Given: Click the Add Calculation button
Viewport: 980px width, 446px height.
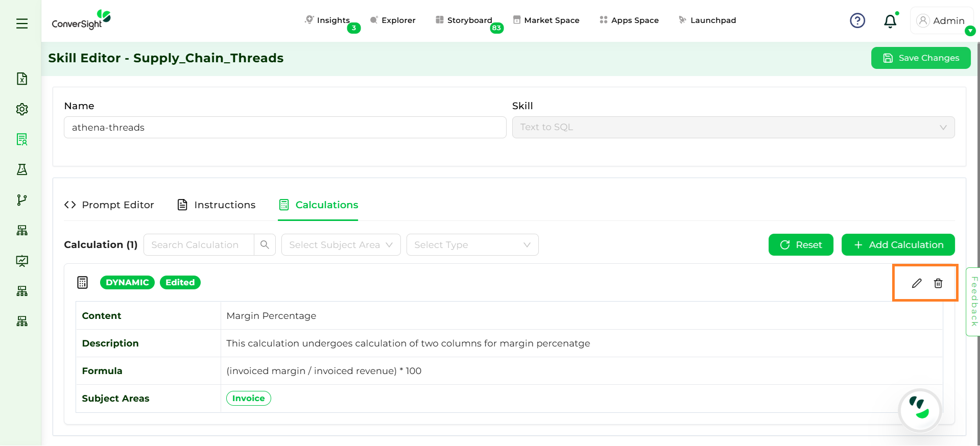Looking at the screenshot, I should [x=898, y=245].
